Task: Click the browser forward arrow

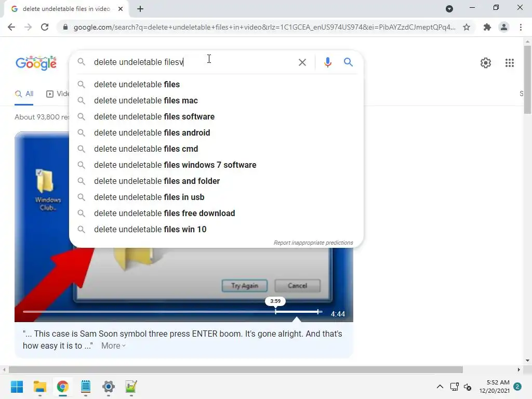Action: [x=28, y=27]
